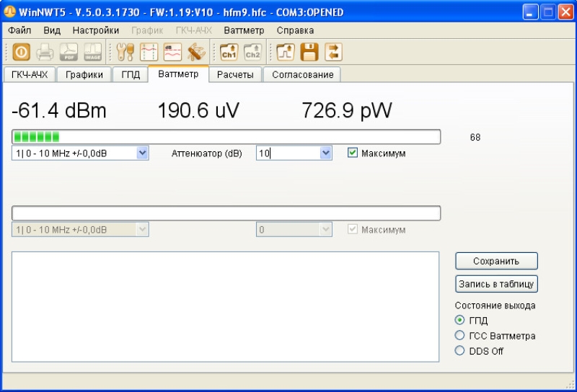Click the green channel 1 level bar
The width and height of the screenshot is (577, 392).
pyautogui.click(x=226, y=137)
